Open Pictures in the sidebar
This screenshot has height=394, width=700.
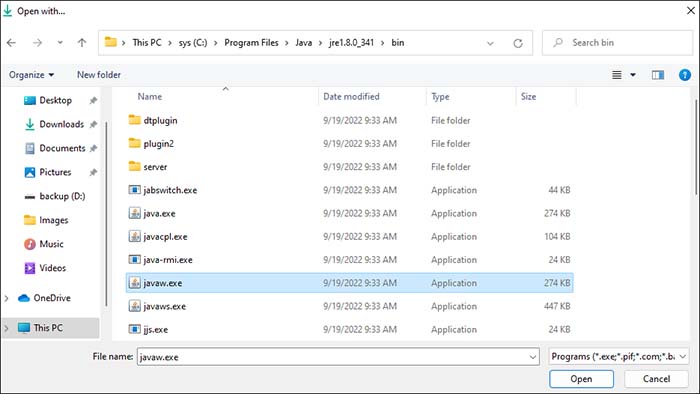pos(55,172)
